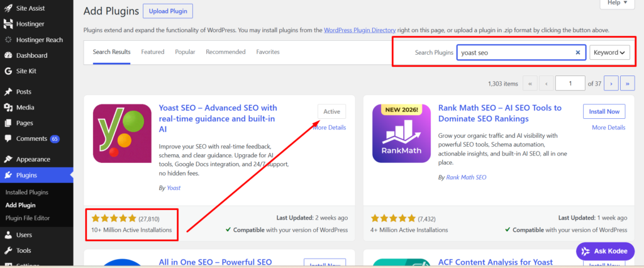Click the Rank Math five-star rating
The height and width of the screenshot is (268, 644).
(x=393, y=218)
